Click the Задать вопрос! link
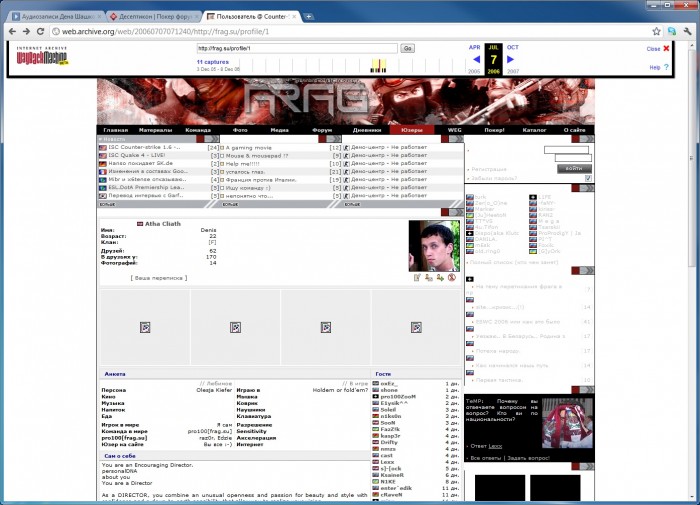This screenshot has width=700, height=505. coord(529,458)
